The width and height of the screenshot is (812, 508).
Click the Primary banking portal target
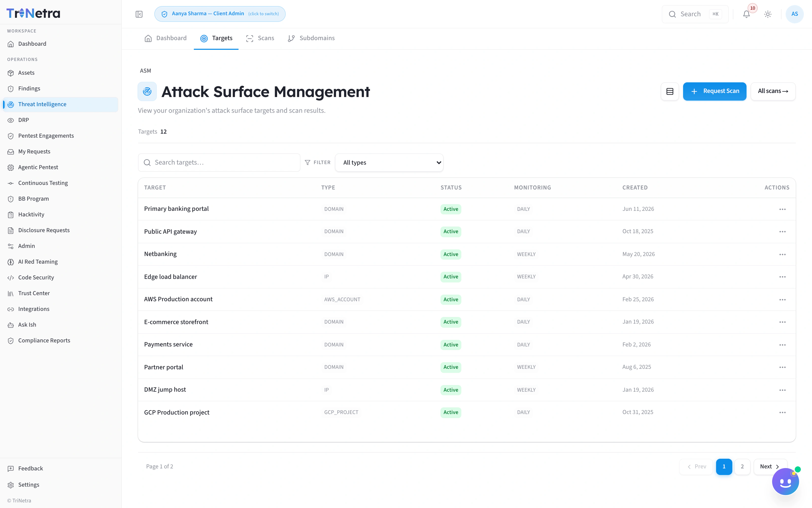tap(177, 209)
